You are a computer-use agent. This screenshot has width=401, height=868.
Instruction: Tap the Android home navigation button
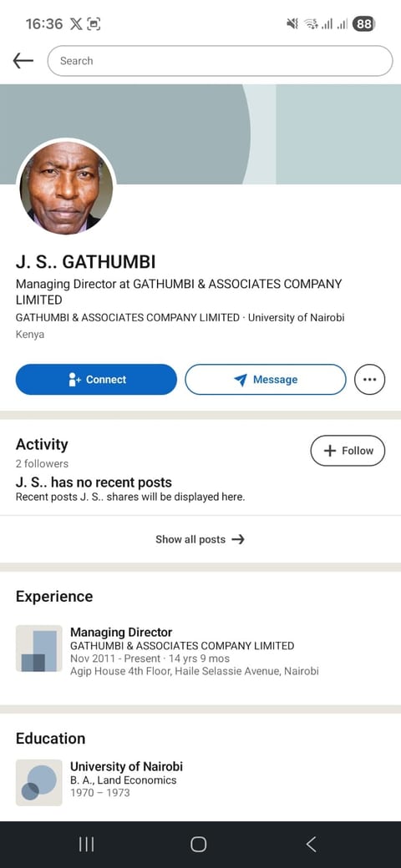point(198,844)
